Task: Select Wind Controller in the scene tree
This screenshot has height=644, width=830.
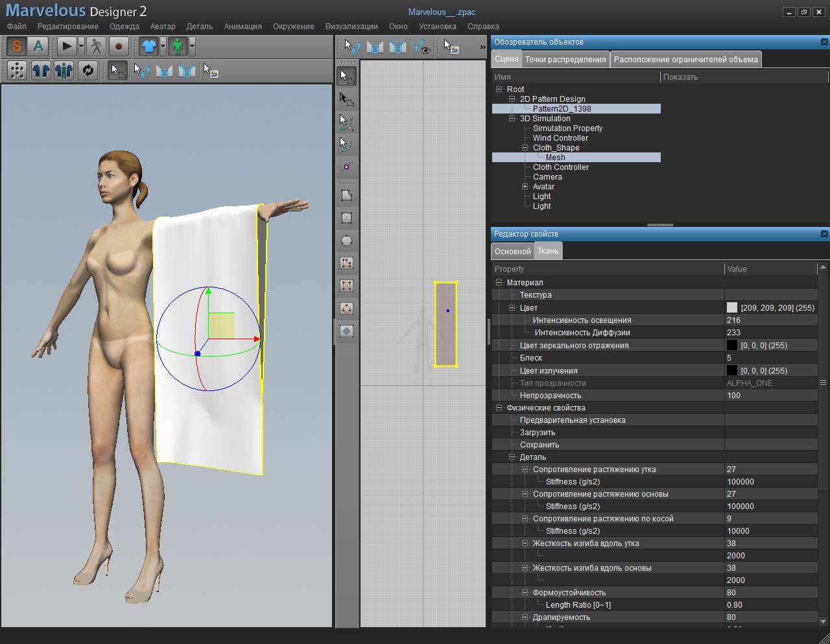Action: coord(560,138)
